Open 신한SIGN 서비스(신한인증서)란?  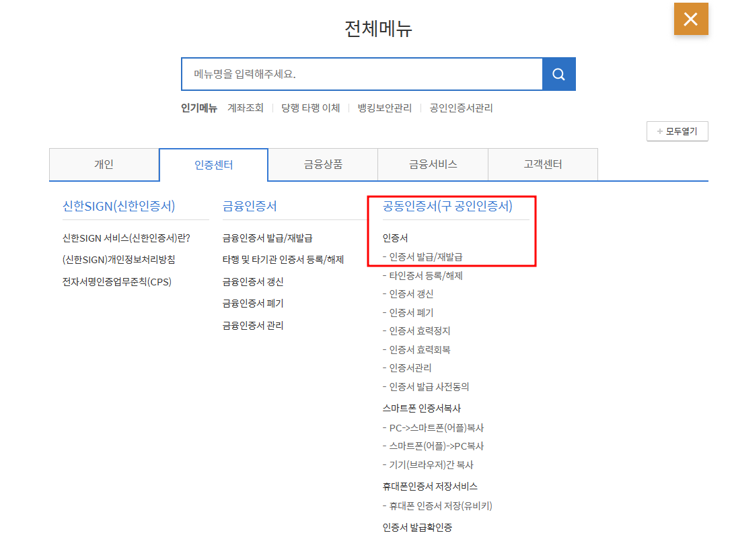click(126, 238)
